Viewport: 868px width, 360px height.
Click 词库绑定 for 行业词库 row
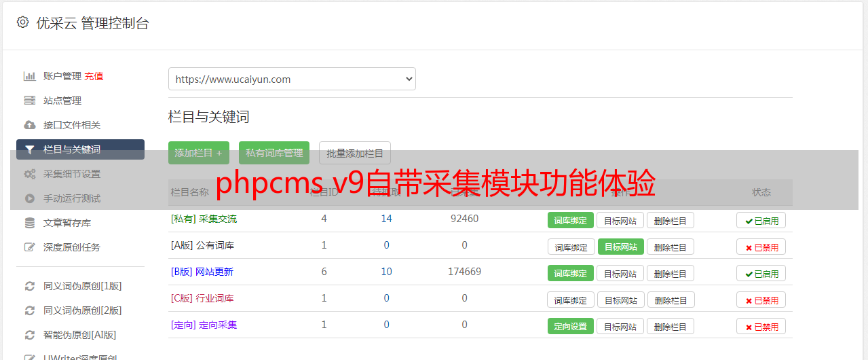571,300
